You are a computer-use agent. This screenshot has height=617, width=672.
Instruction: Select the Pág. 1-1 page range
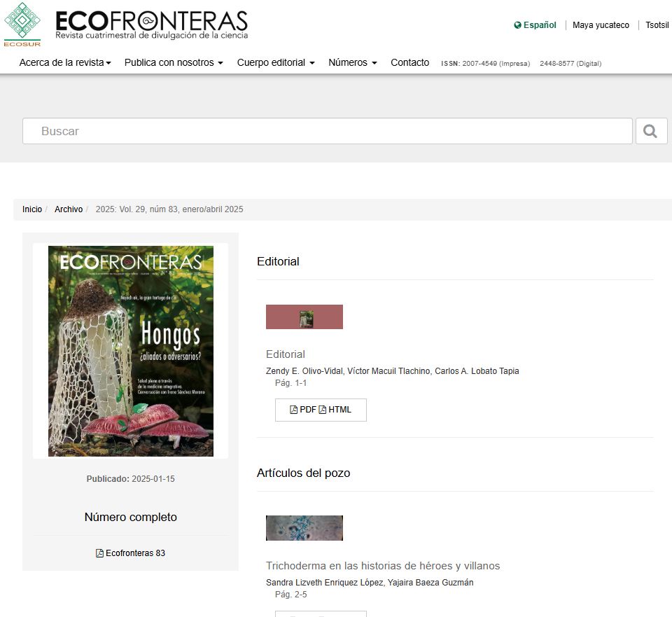coord(291,383)
